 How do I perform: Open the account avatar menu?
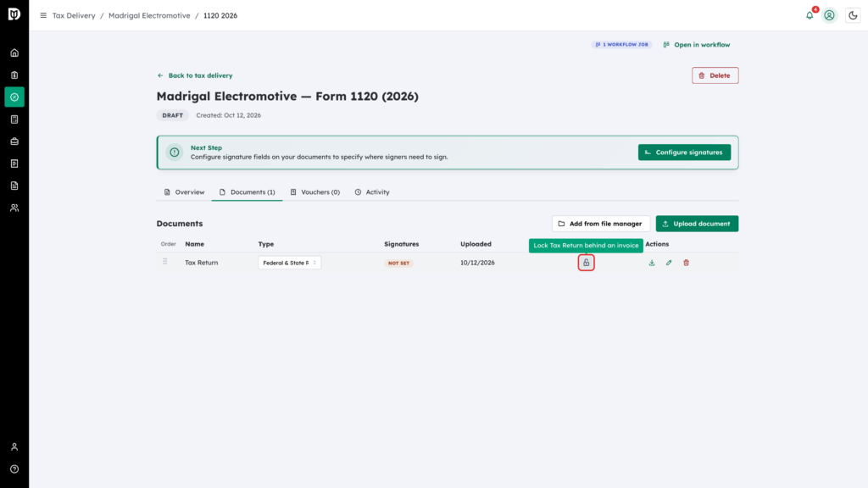(829, 15)
